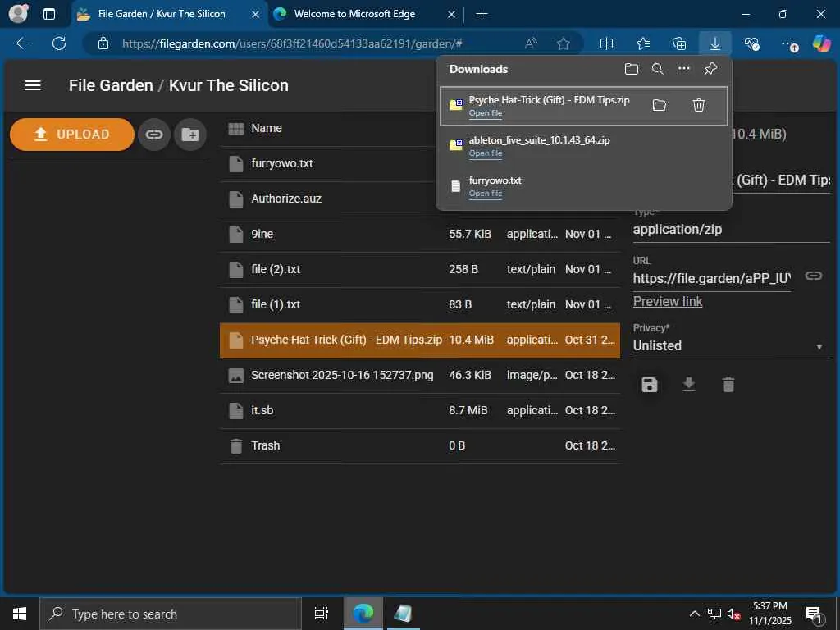The width and height of the screenshot is (840, 630).
Task: Open file link under ableton_live_suite zip
Action: (x=486, y=153)
